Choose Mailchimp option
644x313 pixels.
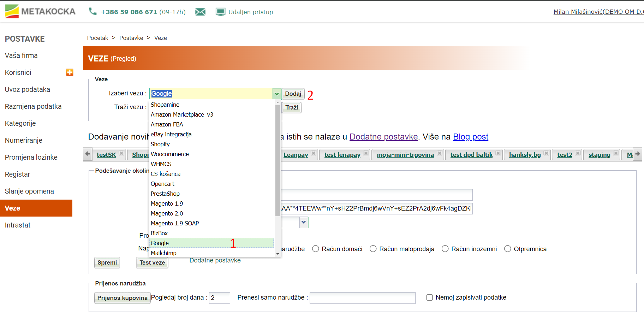(x=212, y=253)
